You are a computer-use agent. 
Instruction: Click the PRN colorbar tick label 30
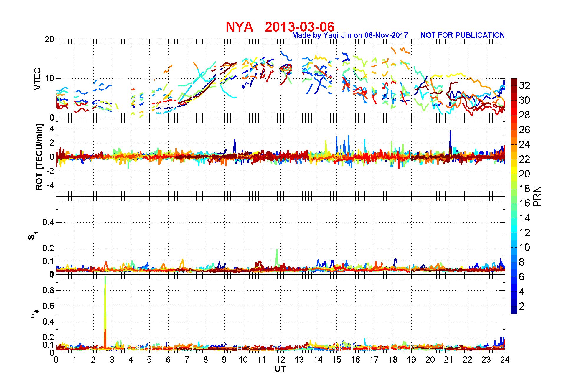point(524,101)
